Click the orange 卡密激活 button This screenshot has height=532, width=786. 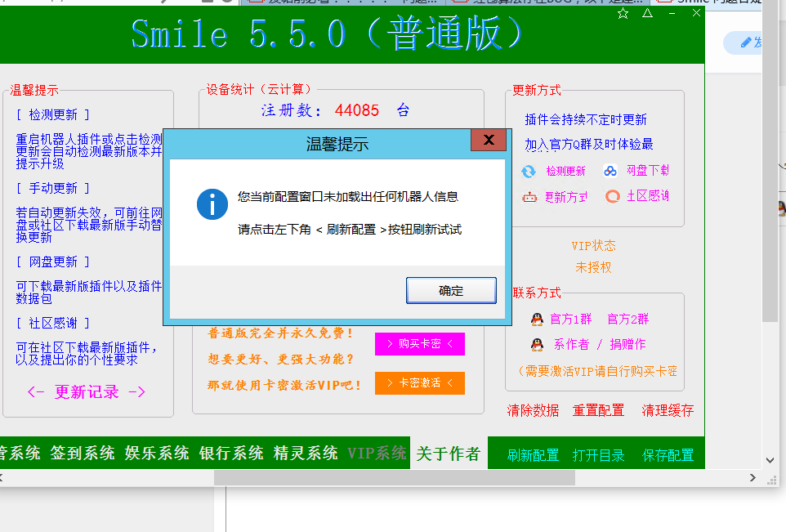pos(419,382)
